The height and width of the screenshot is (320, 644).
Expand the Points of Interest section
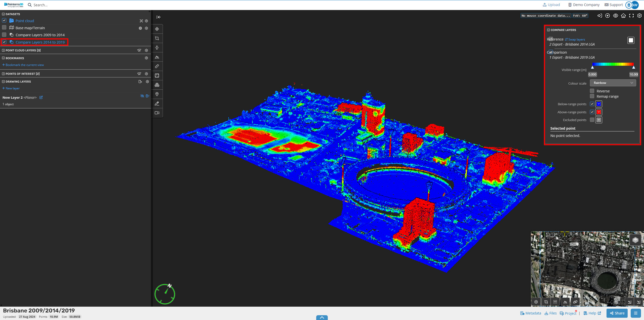3,74
